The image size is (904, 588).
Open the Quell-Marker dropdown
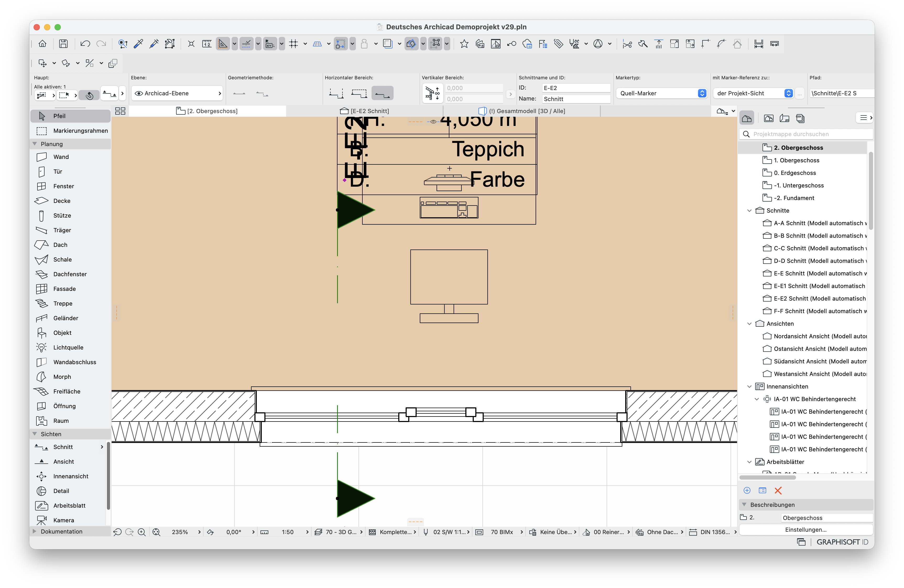point(661,93)
